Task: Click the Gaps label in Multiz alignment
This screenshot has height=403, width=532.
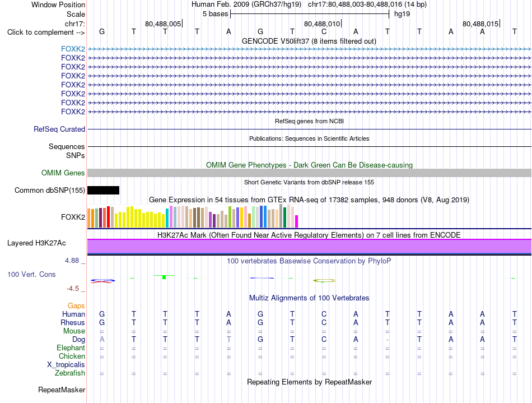Action: tap(76, 305)
